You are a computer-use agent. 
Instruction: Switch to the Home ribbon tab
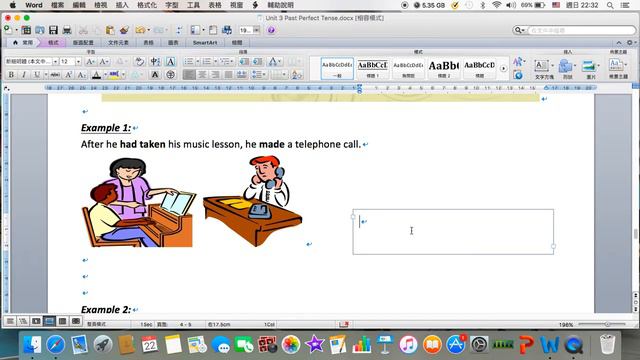pos(23,42)
